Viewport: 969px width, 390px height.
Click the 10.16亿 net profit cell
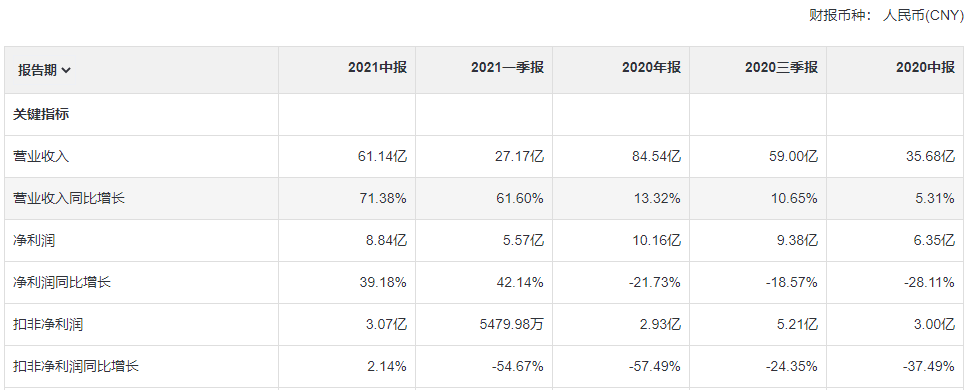[656, 240]
